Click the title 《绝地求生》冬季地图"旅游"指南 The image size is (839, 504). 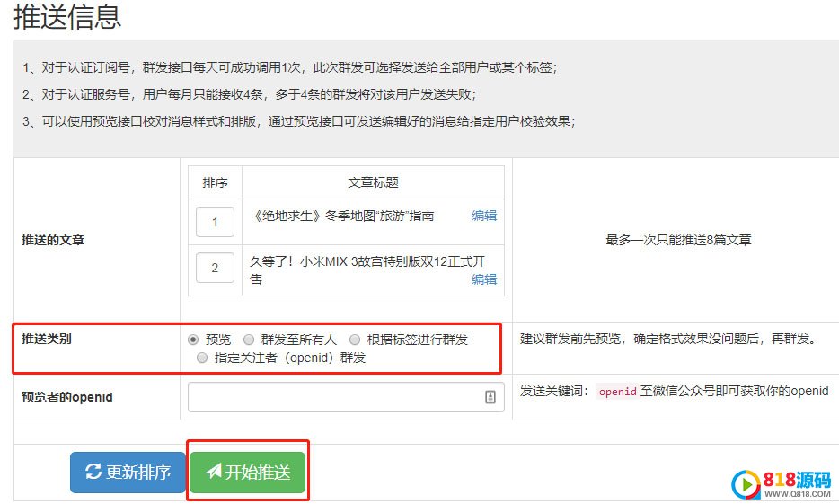point(342,216)
